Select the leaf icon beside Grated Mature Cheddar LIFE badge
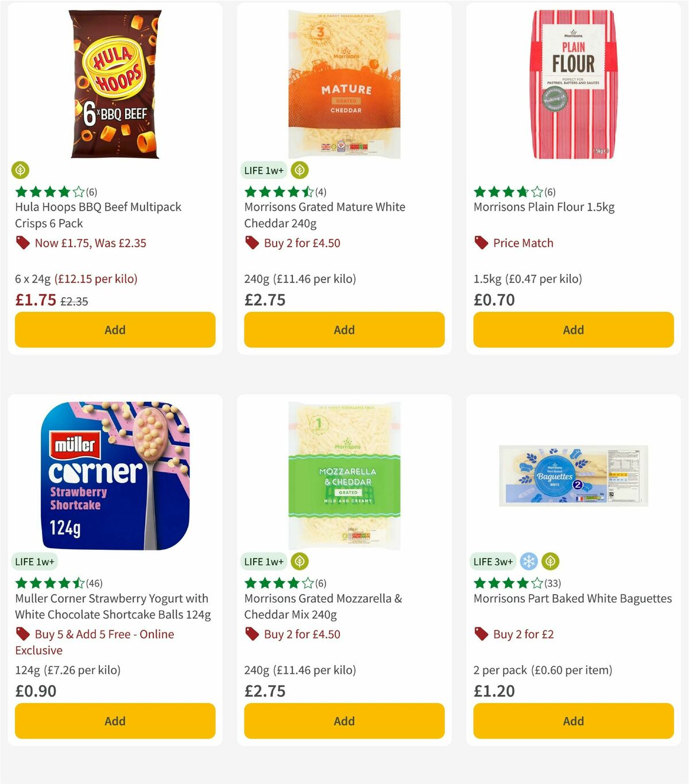 [299, 170]
